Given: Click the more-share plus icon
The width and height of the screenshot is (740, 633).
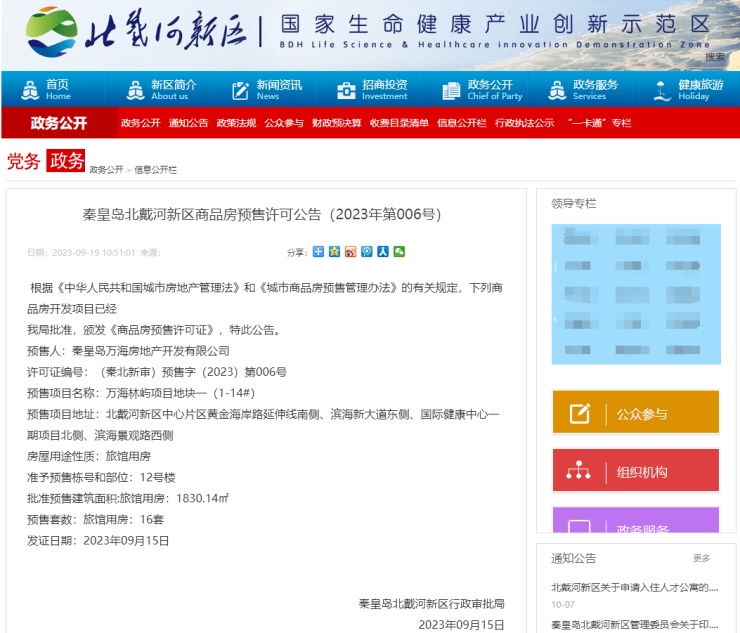Looking at the screenshot, I should [x=319, y=252].
